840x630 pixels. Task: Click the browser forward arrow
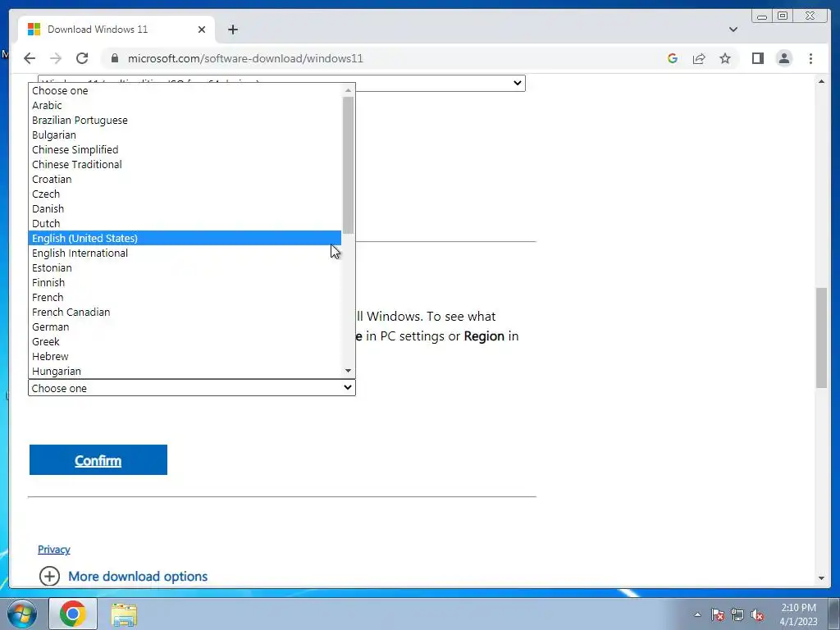coord(56,58)
